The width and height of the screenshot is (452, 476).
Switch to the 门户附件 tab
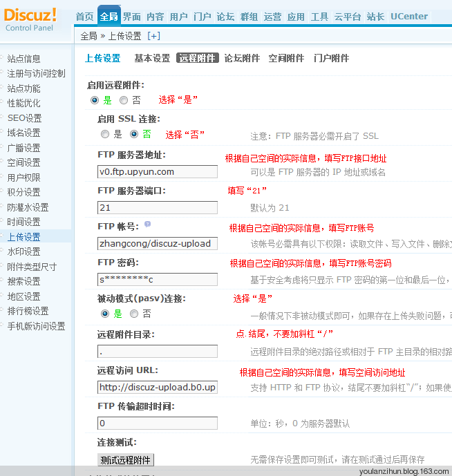point(331,59)
